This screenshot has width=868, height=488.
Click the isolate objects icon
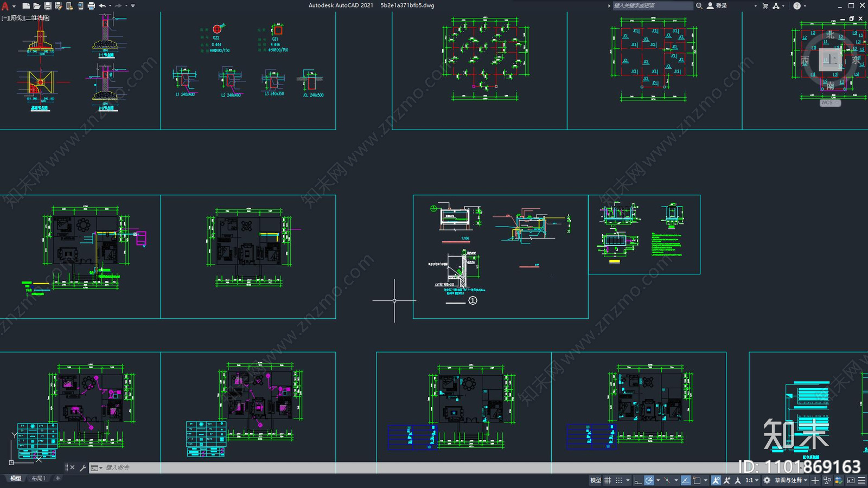click(827, 480)
